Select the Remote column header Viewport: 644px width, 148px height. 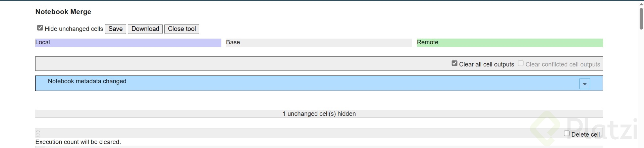tap(509, 43)
